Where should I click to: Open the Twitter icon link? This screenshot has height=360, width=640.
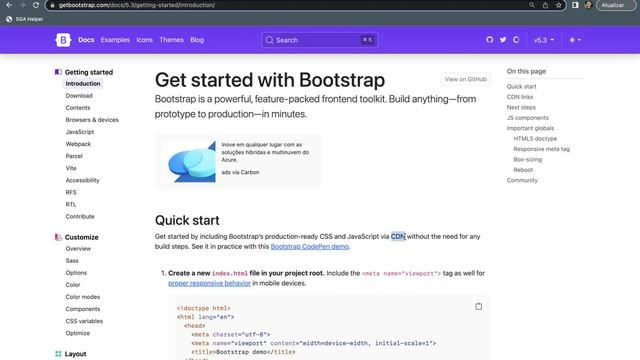503,40
